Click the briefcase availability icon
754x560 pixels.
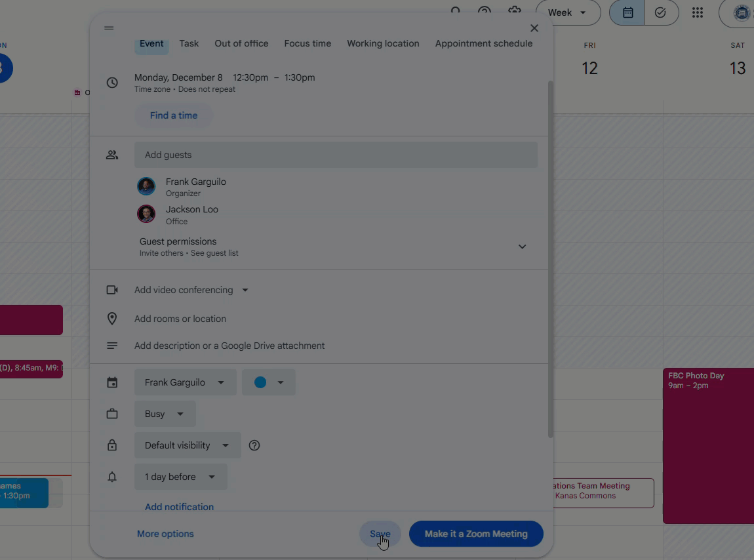coord(112,414)
